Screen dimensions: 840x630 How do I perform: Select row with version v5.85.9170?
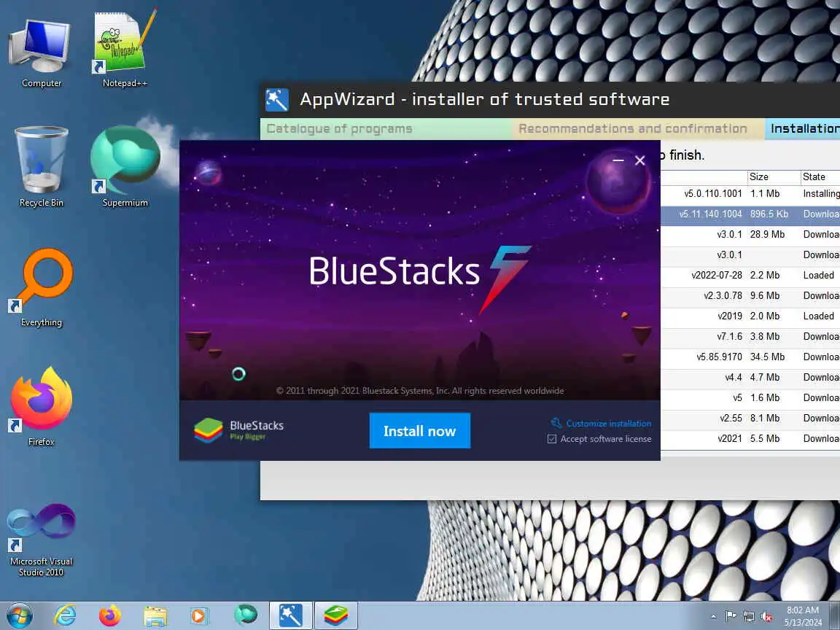750,357
